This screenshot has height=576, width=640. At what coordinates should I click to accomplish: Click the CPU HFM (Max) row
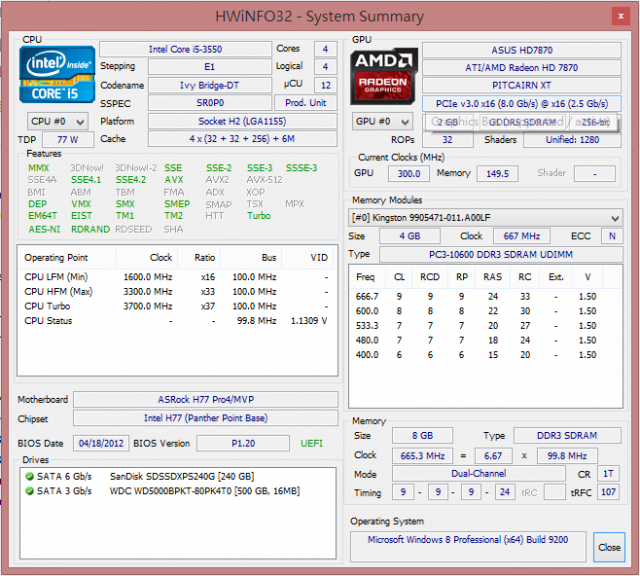[178, 291]
